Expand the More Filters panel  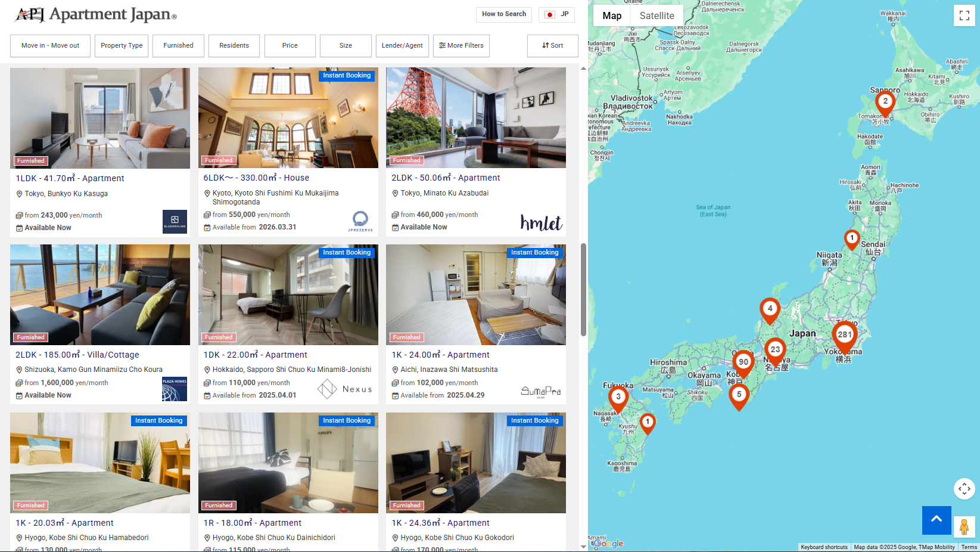[x=461, y=46]
